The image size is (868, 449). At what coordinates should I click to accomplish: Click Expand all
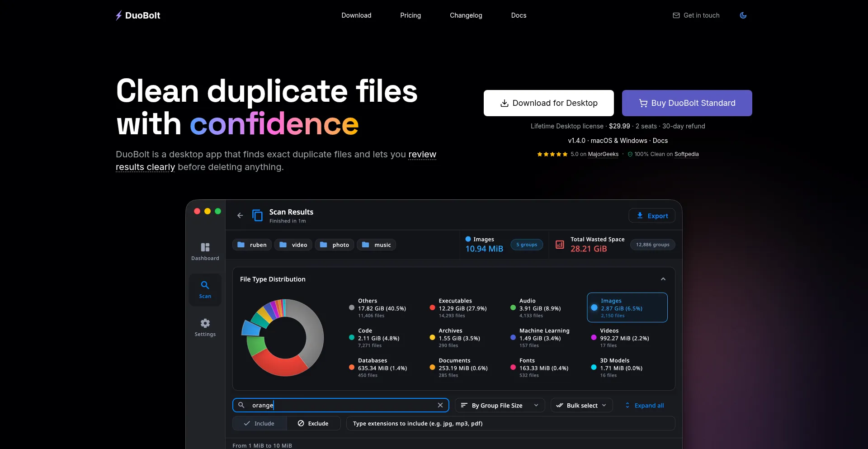point(644,405)
